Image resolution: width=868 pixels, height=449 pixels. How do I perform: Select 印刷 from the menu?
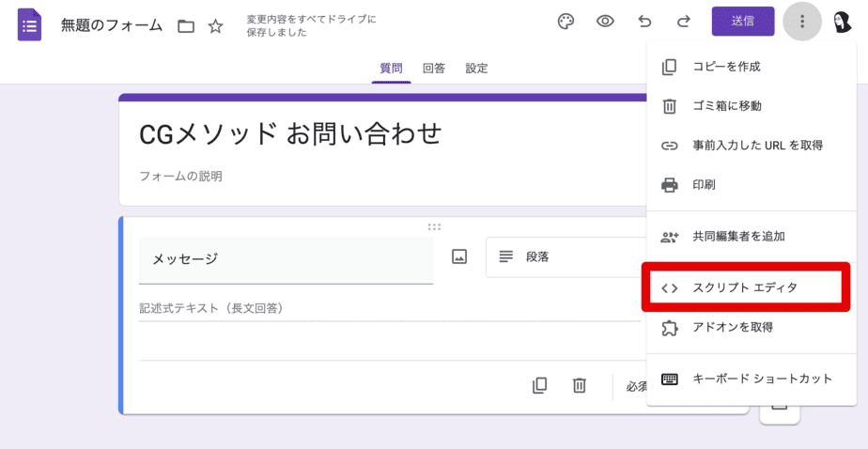pos(752,185)
